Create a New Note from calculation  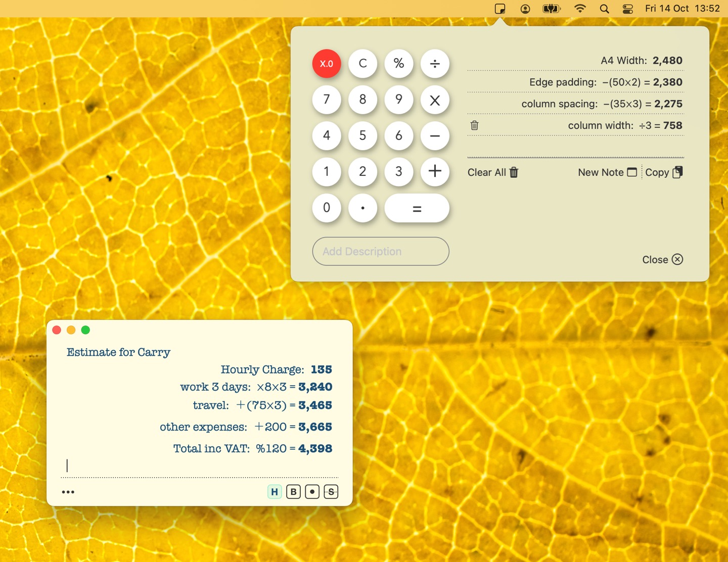pyautogui.click(x=607, y=172)
